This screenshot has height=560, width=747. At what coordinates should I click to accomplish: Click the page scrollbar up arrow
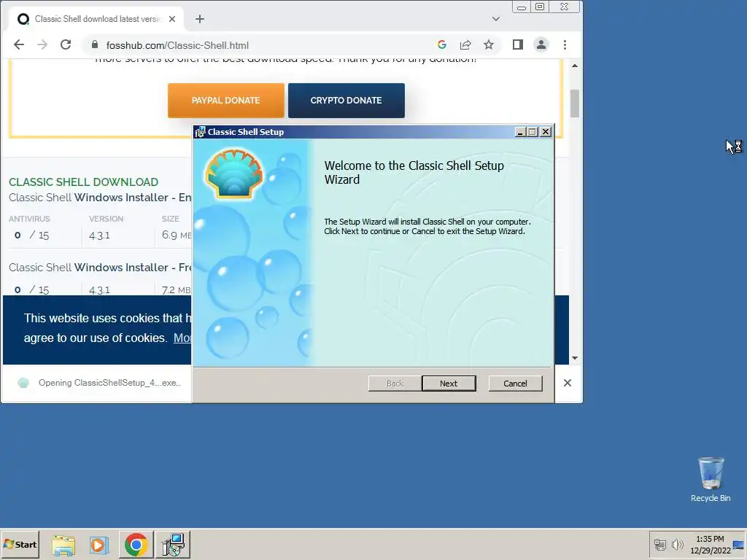tap(575, 66)
